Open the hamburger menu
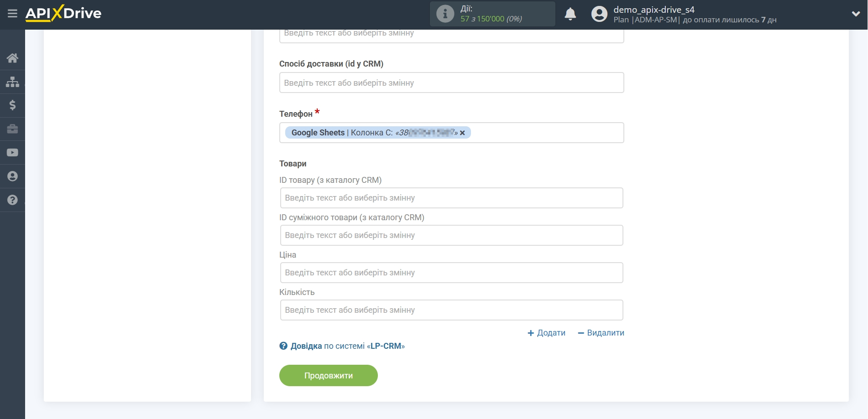The width and height of the screenshot is (868, 419). tap(12, 14)
